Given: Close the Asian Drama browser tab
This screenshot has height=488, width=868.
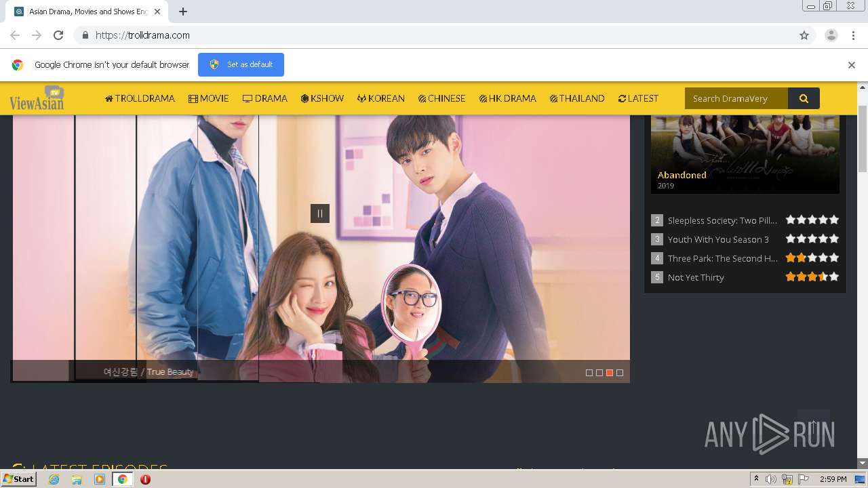Looking at the screenshot, I should tap(157, 12).
